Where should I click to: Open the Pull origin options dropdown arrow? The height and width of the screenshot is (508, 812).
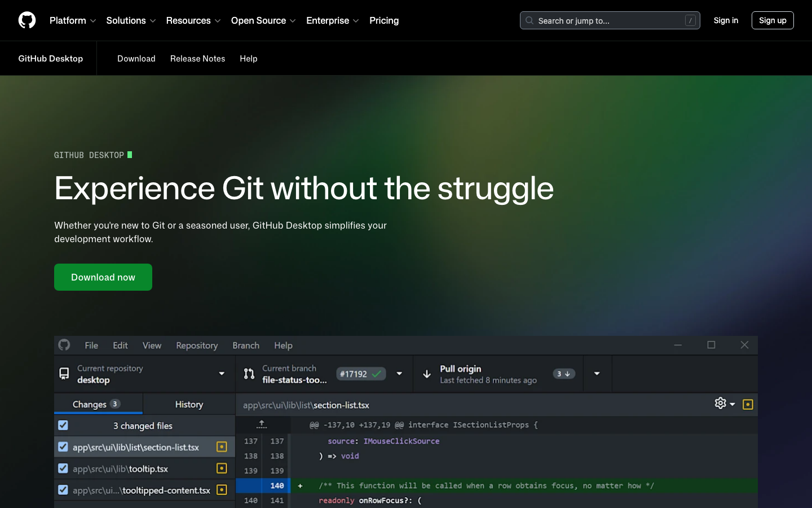click(x=597, y=373)
